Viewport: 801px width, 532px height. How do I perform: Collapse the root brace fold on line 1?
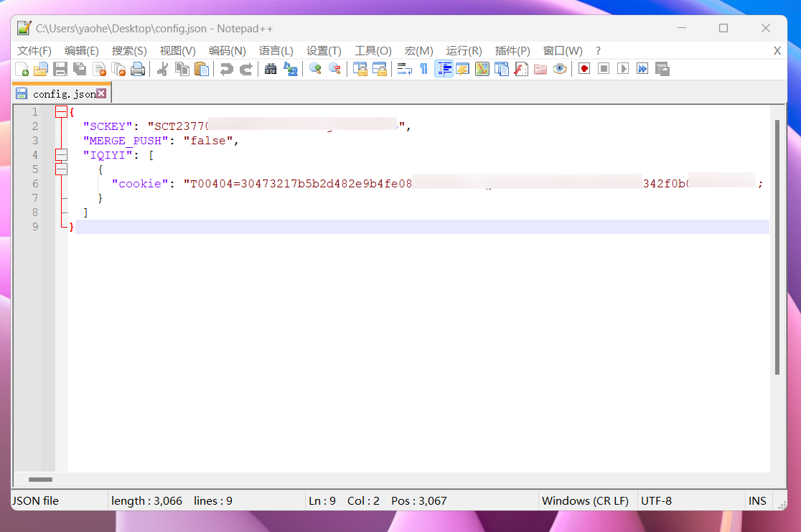[x=61, y=112]
